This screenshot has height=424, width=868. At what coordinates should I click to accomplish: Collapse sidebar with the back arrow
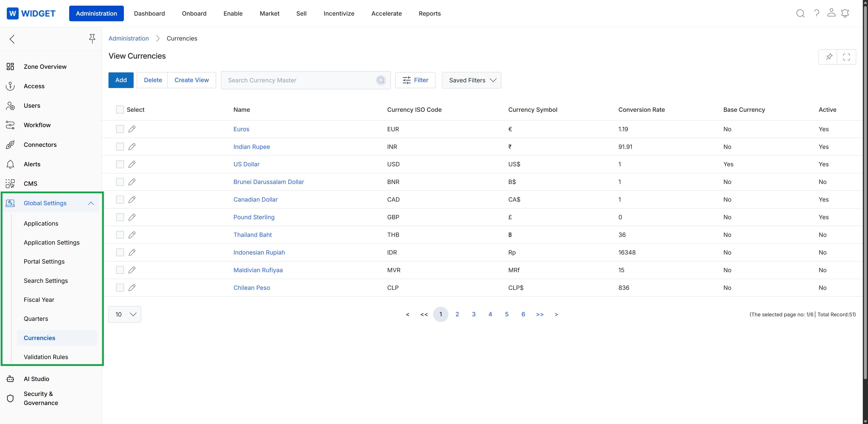click(12, 39)
